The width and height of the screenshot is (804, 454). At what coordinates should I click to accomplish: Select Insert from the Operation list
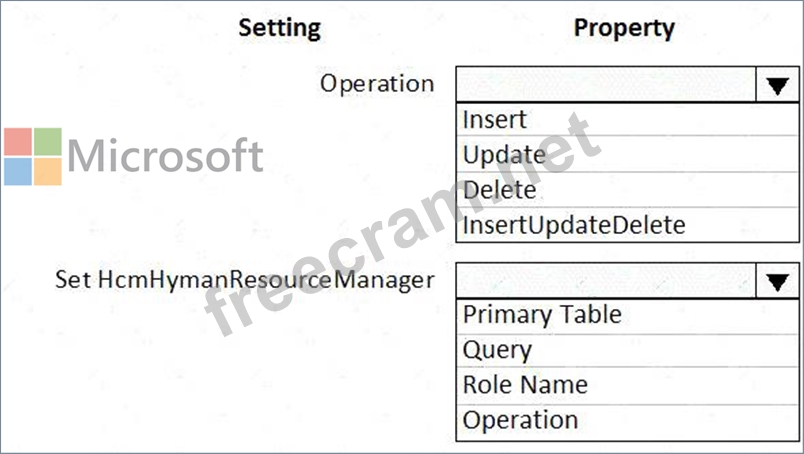pyautogui.click(x=494, y=120)
